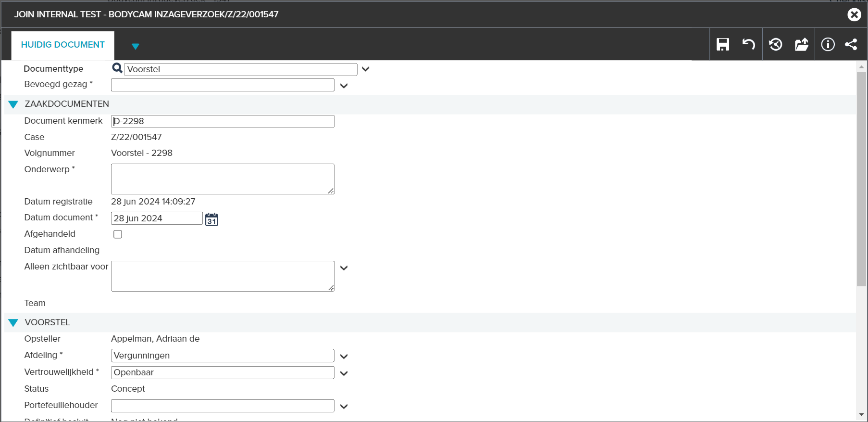Click the Save floppy disk icon
868x422 pixels.
click(723, 44)
